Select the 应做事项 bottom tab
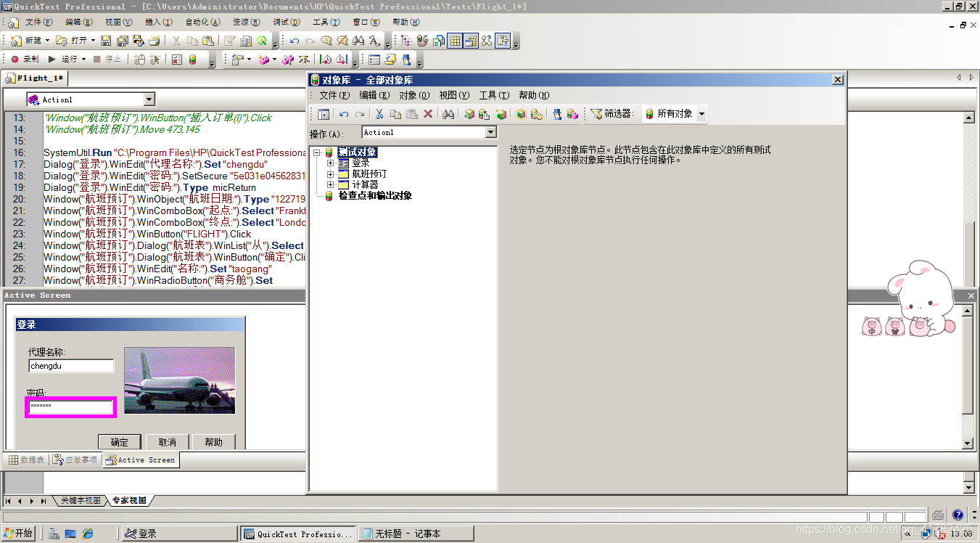The image size is (980, 543). 75,460
